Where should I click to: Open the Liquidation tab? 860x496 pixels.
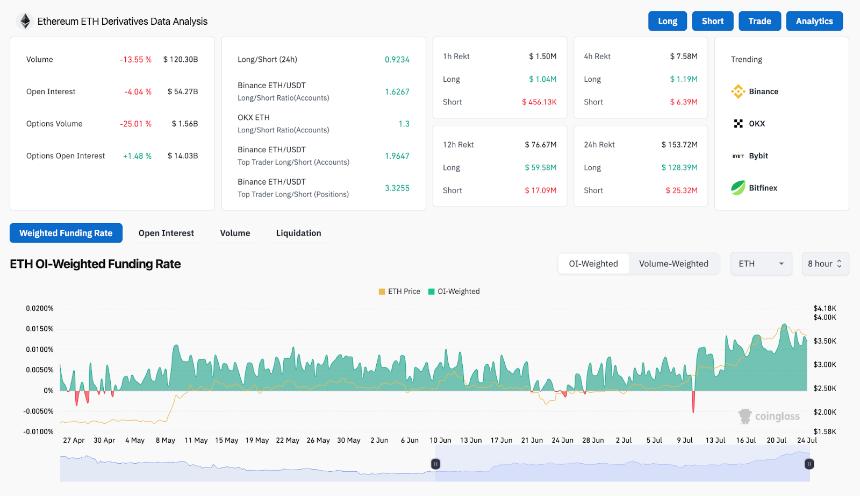click(299, 233)
